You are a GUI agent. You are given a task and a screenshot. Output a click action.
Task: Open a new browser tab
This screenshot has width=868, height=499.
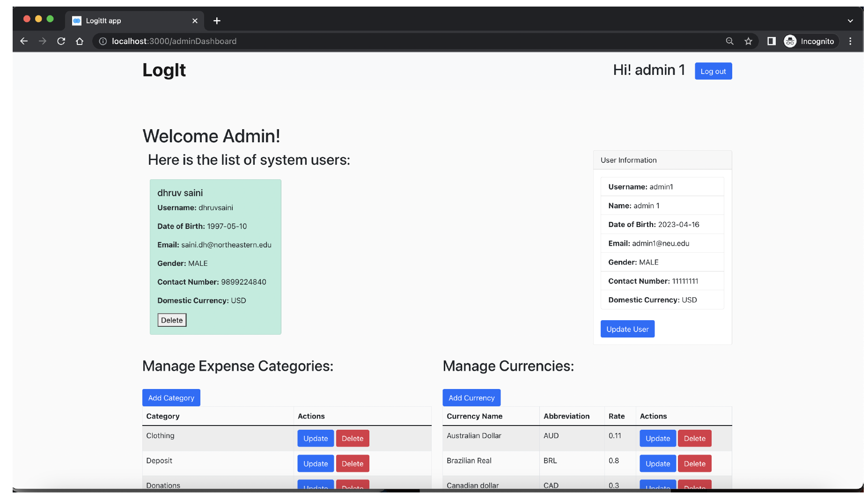click(x=217, y=21)
